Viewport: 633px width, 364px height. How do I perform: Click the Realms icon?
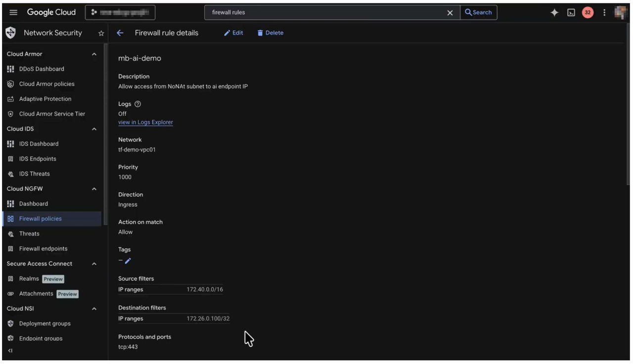pos(10,279)
